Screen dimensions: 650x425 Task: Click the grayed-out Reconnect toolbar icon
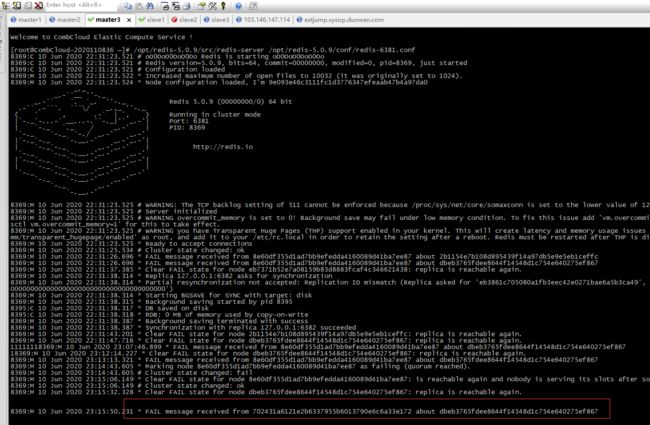[x=28, y=5]
